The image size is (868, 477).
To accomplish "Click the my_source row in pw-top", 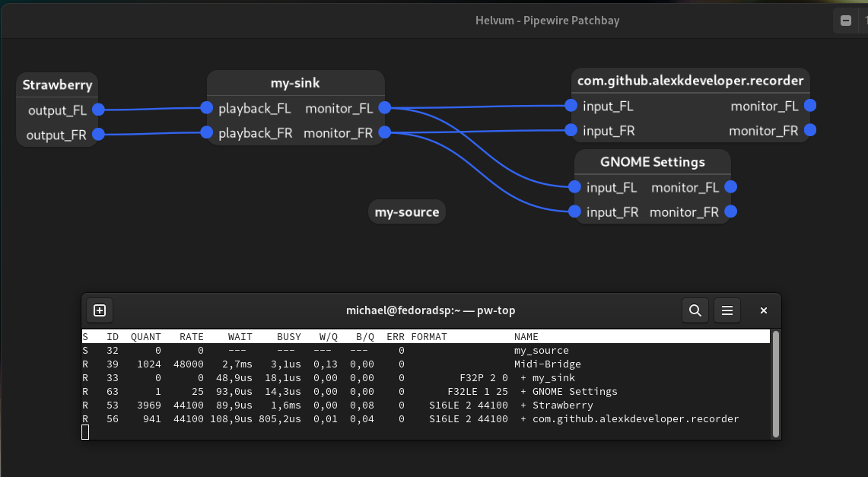I will pyautogui.click(x=425, y=350).
